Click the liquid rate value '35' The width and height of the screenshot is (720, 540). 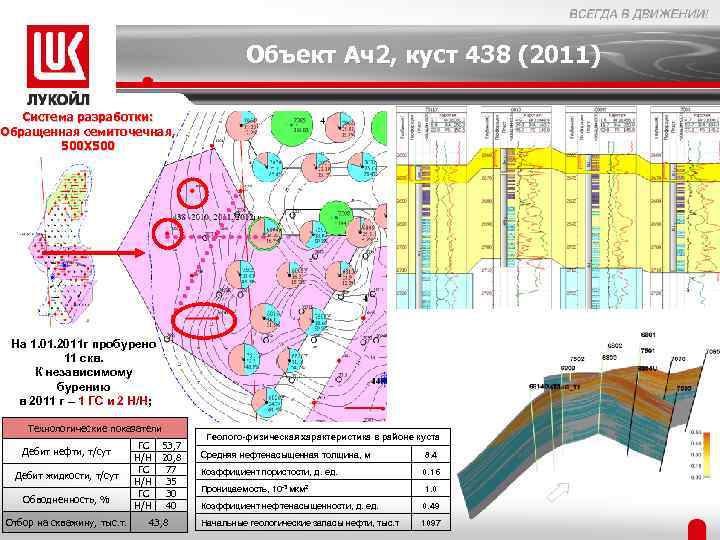tap(172, 481)
